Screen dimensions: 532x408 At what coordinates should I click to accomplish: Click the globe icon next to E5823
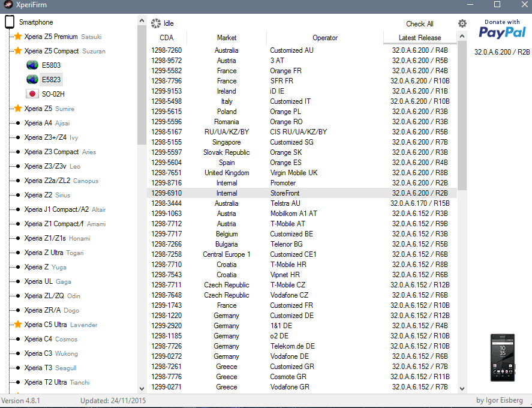[x=32, y=79]
